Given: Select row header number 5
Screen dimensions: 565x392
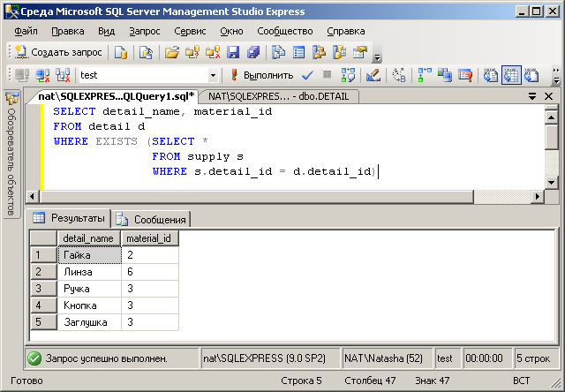Looking at the screenshot, I should coord(43,322).
